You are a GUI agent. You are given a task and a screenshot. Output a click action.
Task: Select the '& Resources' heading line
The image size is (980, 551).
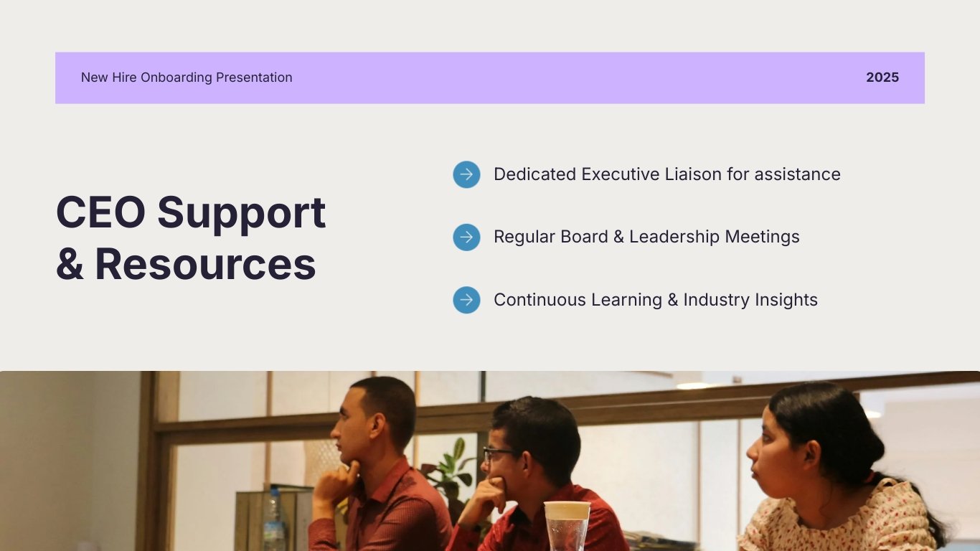pos(186,263)
